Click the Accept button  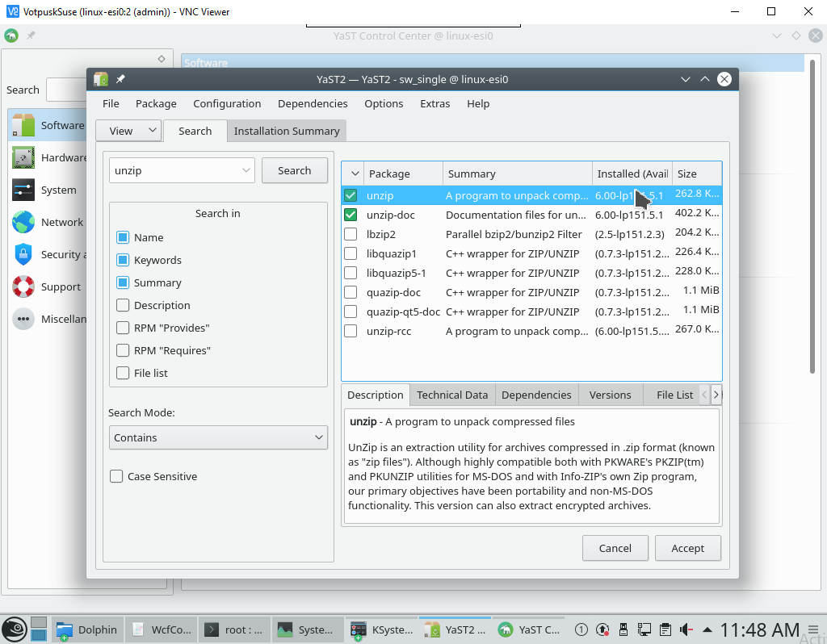click(x=688, y=548)
